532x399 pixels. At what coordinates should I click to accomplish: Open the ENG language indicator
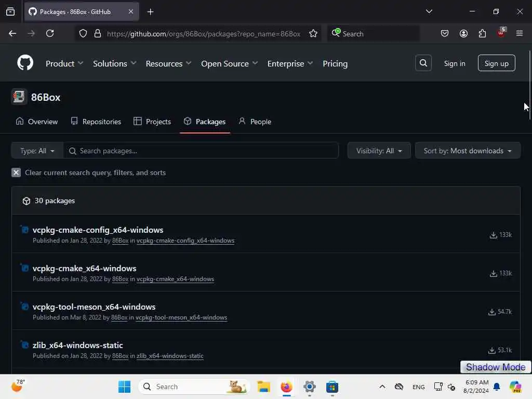[x=418, y=387]
